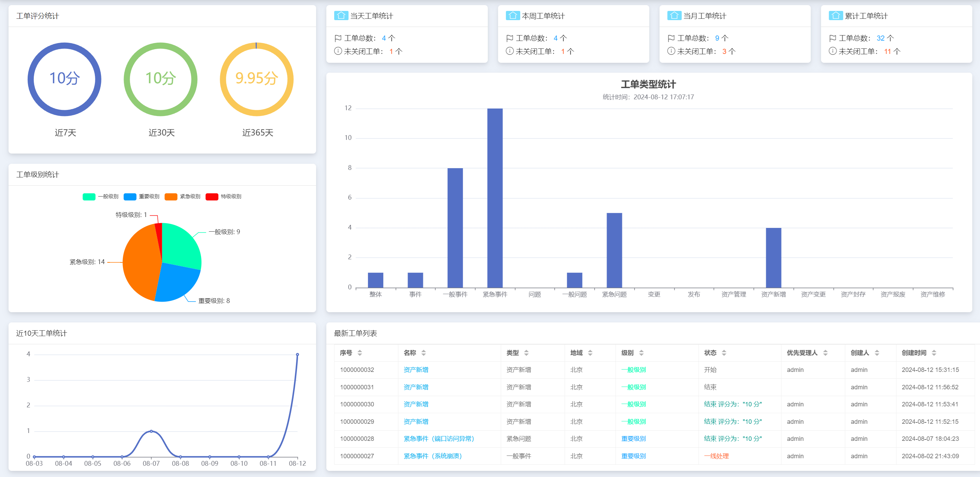Click info icon beside 累计 未关闭工单
This screenshot has width=980, height=477.
tap(833, 51)
